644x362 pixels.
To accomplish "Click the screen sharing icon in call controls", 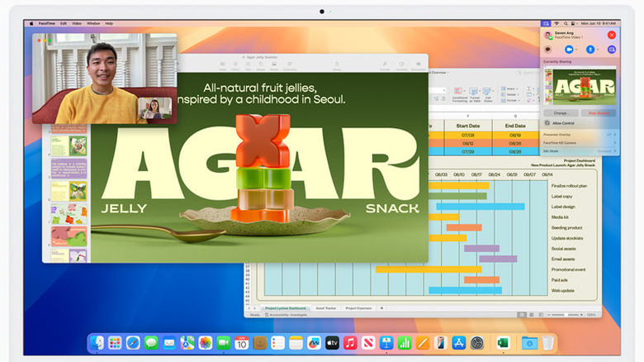I will [611, 50].
